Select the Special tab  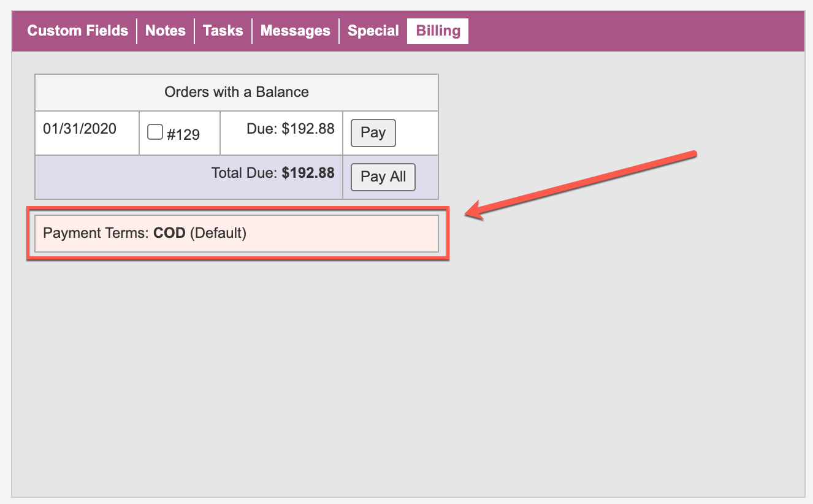tap(373, 31)
